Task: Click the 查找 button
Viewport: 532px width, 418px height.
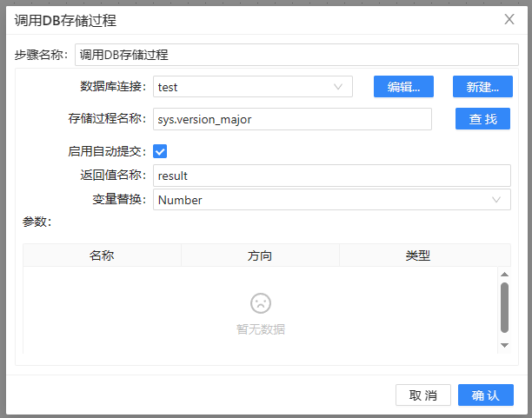Action: [x=482, y=119]
